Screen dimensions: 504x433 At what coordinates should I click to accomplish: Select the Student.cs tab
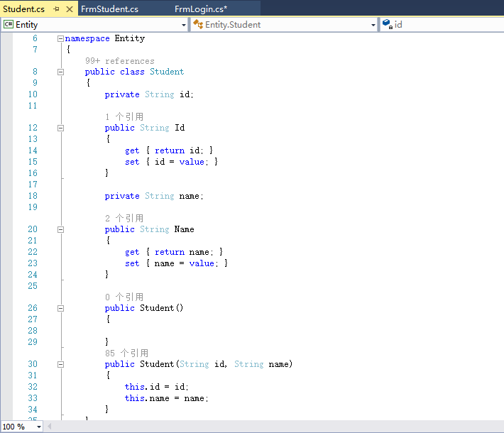(24, 9)
